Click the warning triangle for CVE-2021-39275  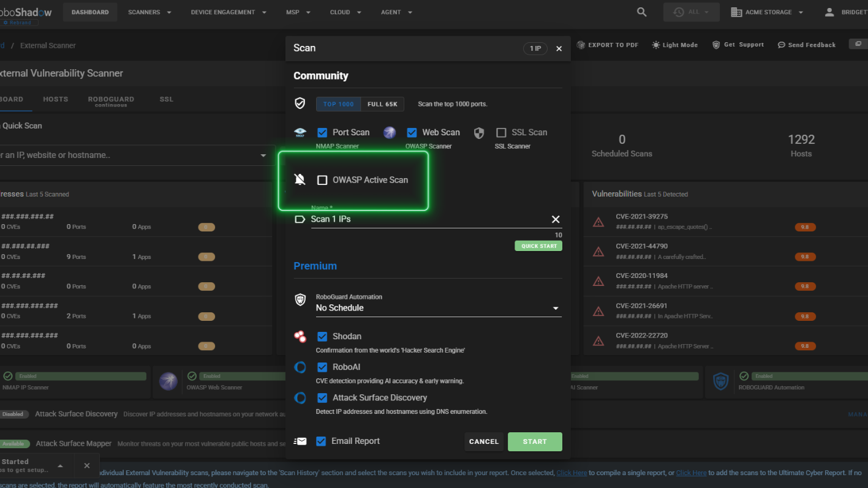click(x=598, y=222)
